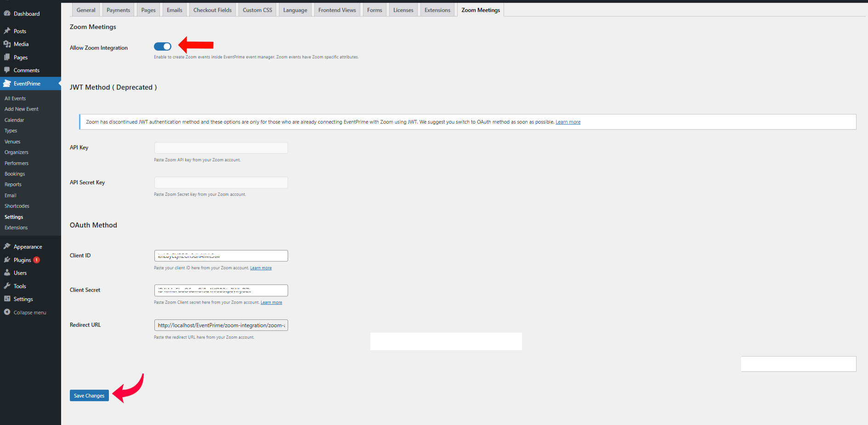The height and width of the screenshot is (425, 868).
Task: Switch to the Licenses tab
Action: click(403, 10)
